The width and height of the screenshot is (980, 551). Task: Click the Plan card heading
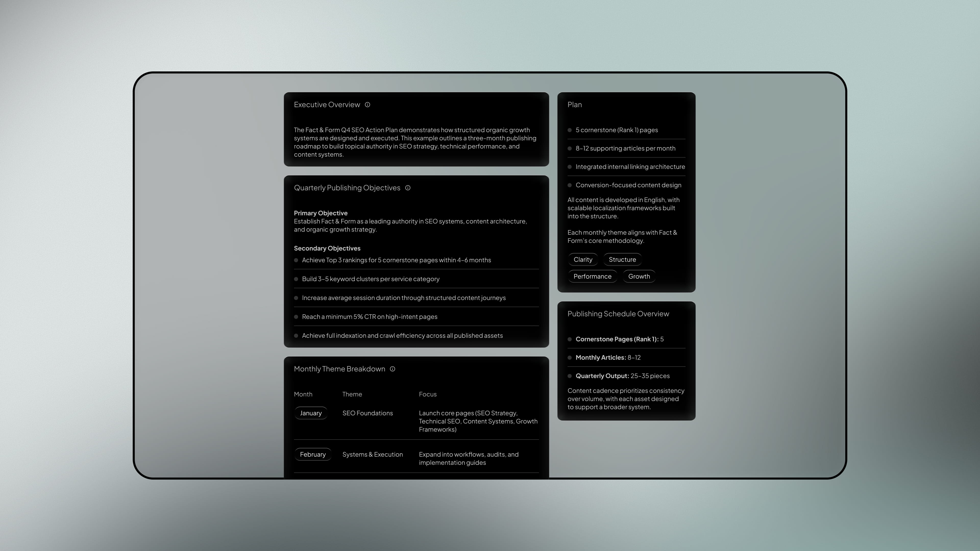574,105
